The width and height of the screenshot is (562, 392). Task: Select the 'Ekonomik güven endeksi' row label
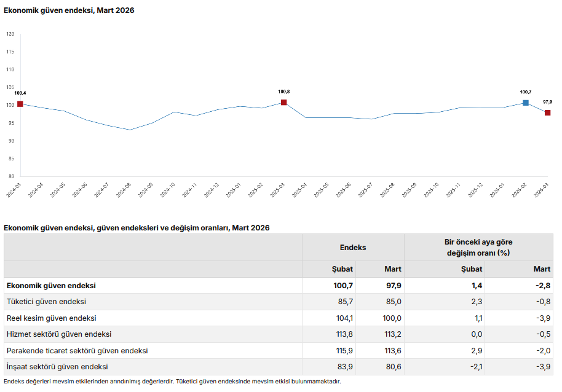click(51, 286)
